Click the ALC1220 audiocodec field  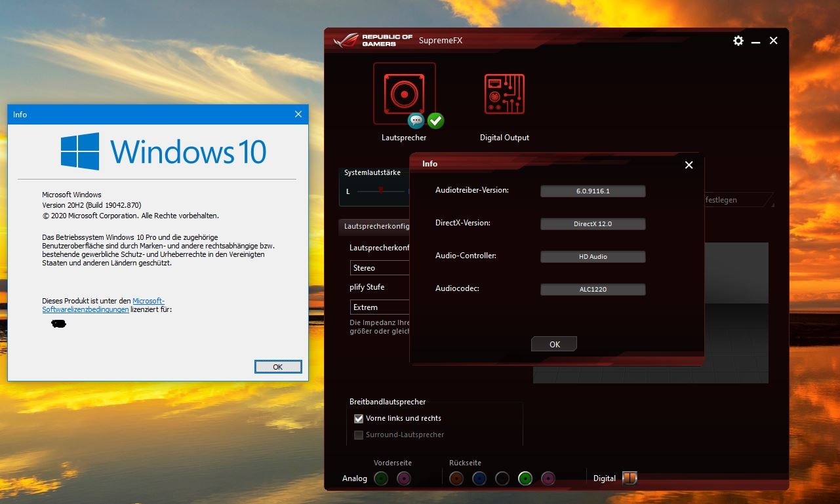[x=593, y=290]
